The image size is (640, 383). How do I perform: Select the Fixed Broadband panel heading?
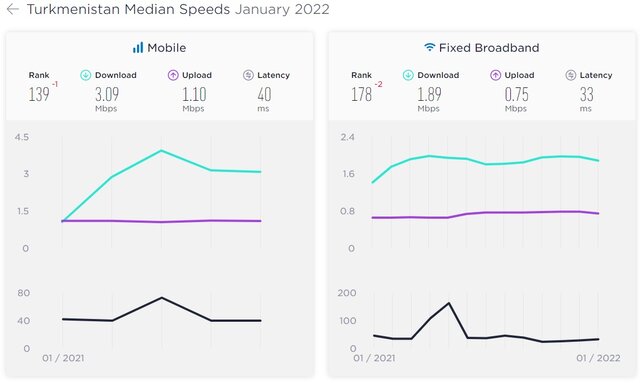click(x=482, y=48)
